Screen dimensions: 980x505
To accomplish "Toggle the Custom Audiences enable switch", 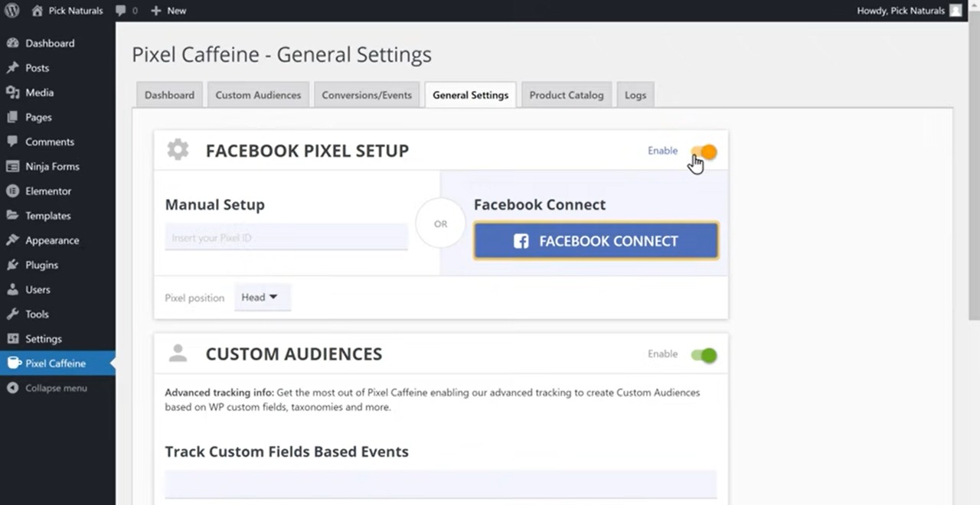I will [704, 355].
